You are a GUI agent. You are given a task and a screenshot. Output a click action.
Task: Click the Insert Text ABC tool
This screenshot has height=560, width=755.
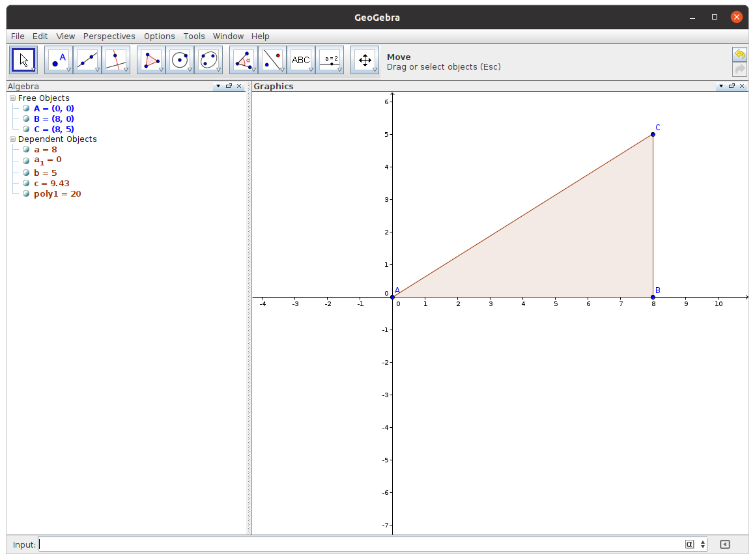click(x=300, y=60)
